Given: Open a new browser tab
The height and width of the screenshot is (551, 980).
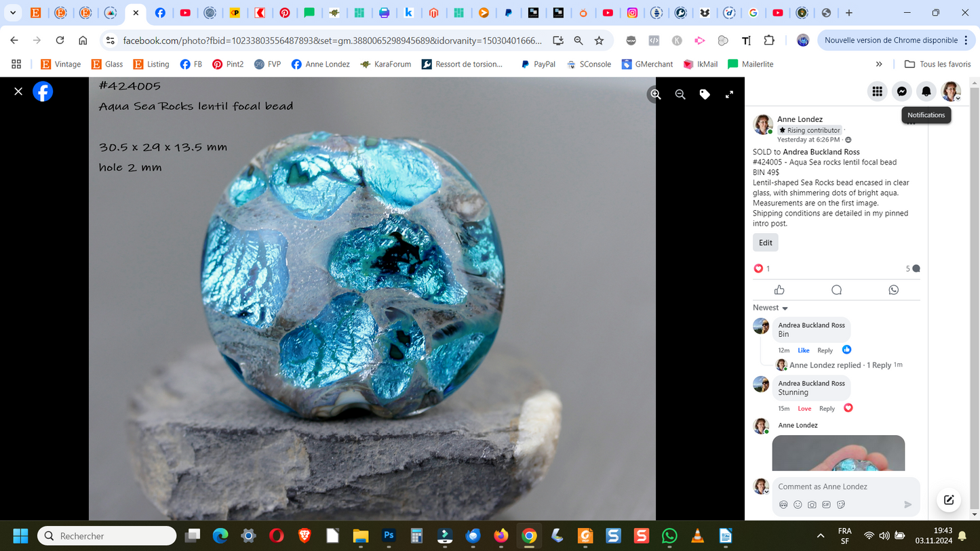Looking at the screenshot, I should [x=849, y=12].
